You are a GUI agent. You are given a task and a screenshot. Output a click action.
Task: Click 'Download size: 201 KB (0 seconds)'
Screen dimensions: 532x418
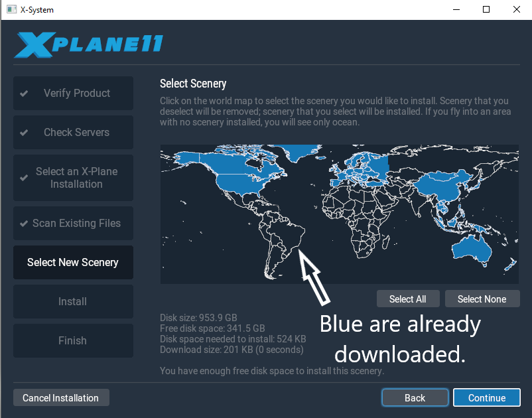pyautogui.click(x=232, y=350)
